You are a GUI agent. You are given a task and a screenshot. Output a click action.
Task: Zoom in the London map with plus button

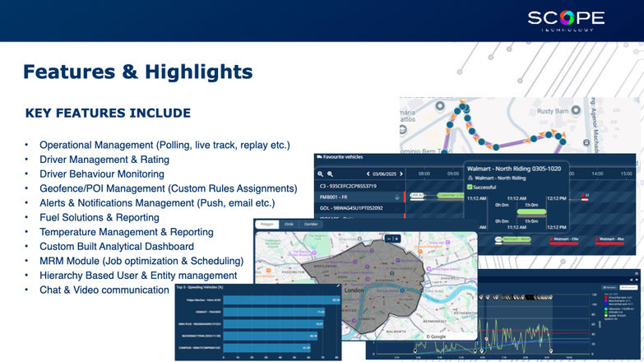(x=396, y=239)
